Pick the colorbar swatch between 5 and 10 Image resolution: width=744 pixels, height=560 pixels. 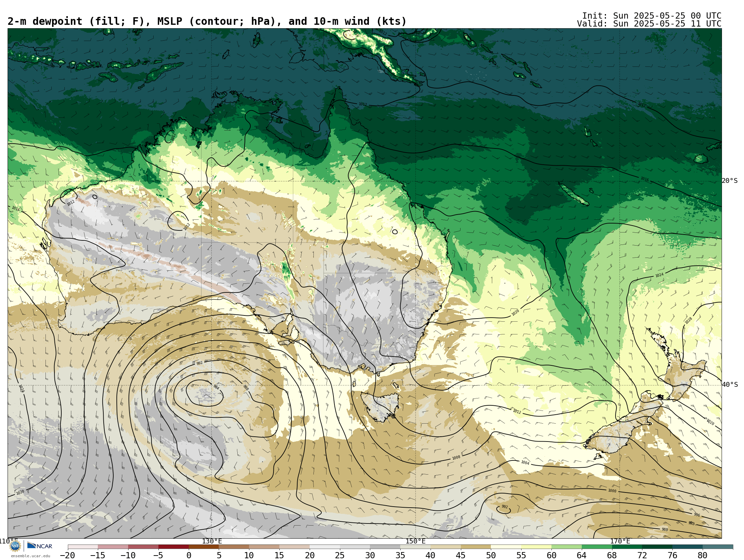(x=234, y=547)
